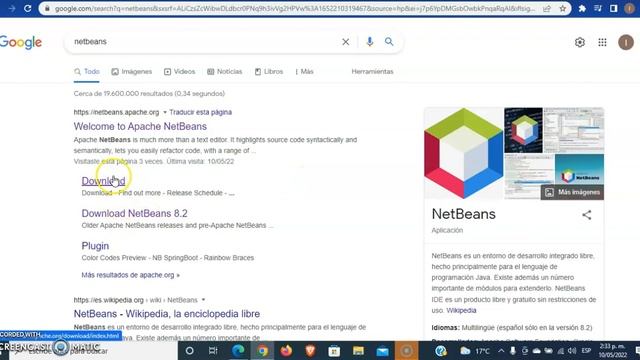Click Más imágenes on knowledge panel

[572, 192]
